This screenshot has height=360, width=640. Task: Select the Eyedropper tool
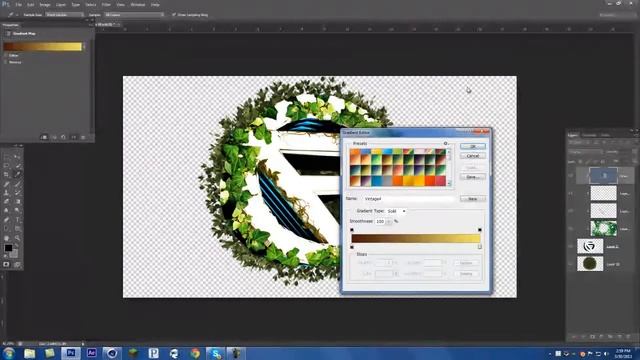click(x=18, y=175)
